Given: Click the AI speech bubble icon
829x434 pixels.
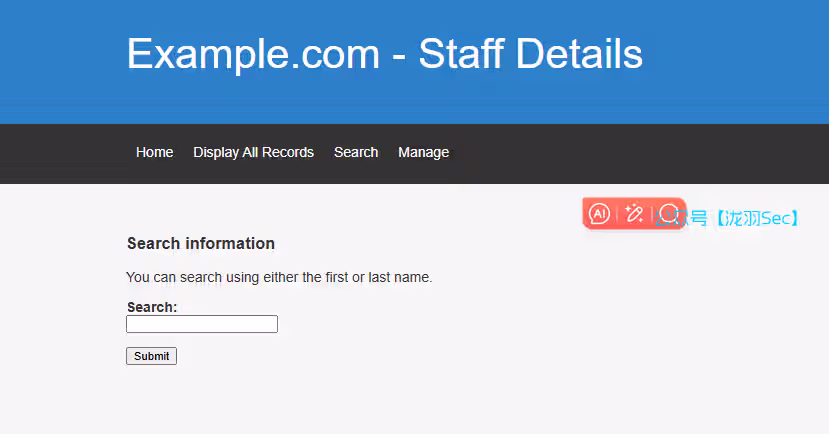Looking at the screenshot, I should coord(599,214).
